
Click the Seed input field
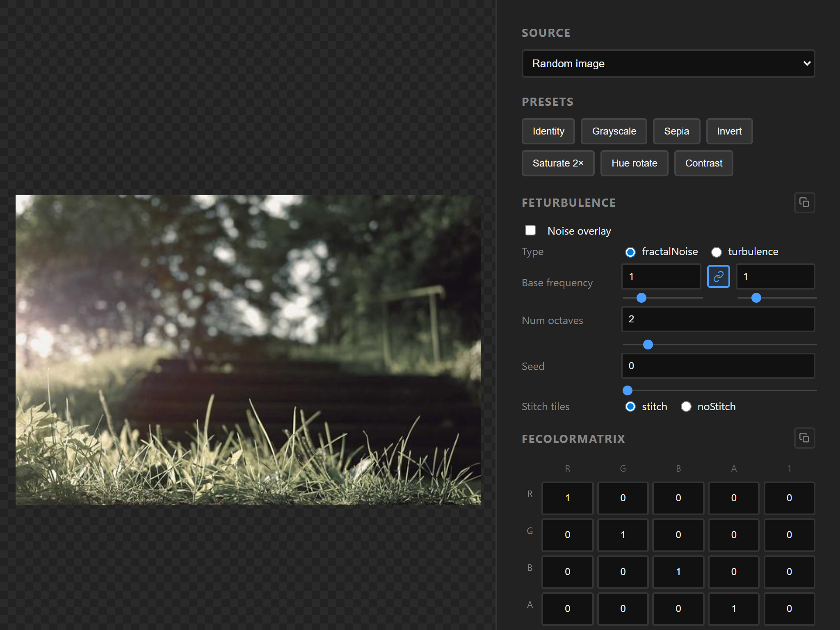click(717, 366)
